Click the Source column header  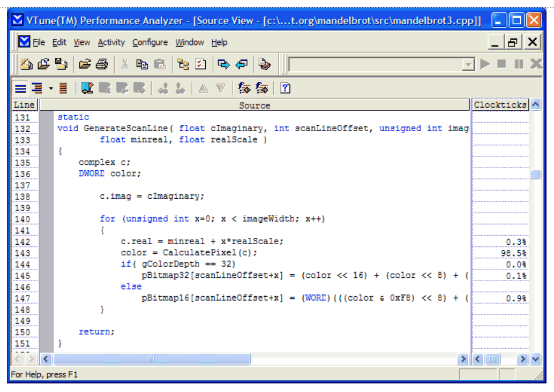(x=254, y=105)
